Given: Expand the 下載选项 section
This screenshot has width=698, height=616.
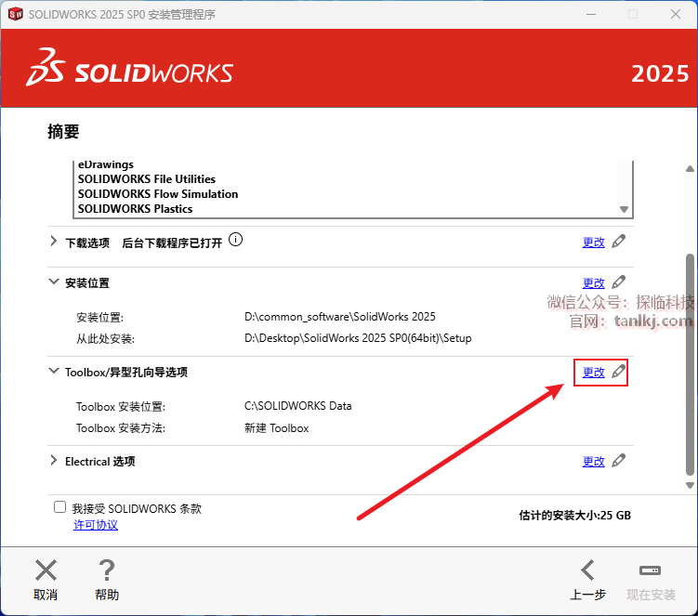Looking at the screenshot, I should coord(53,242).
